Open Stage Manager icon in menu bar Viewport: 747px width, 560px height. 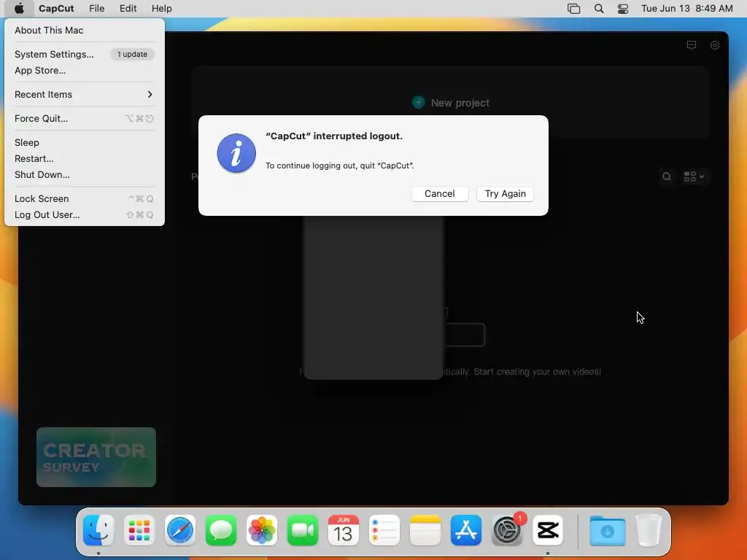tap(573, 9)
